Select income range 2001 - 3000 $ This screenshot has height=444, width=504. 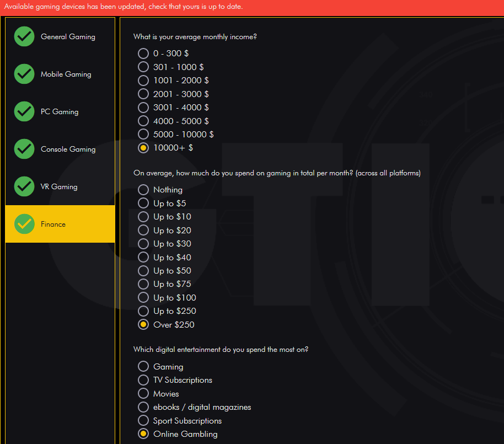click(143, 94)
